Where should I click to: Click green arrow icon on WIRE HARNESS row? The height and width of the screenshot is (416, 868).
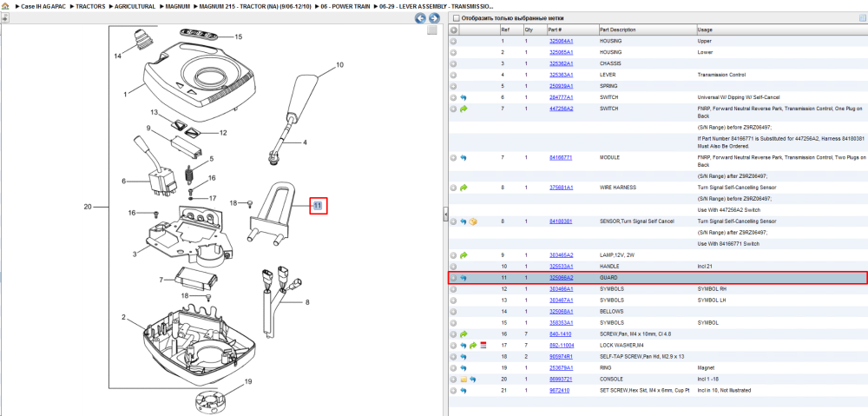[464, 188]
